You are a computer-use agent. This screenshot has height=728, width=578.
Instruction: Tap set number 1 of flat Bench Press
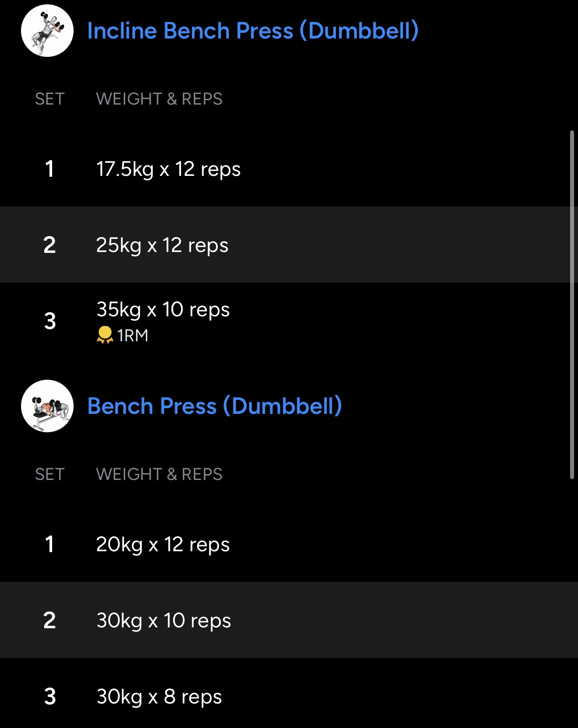pyautogui.click(x=49, y=545)
